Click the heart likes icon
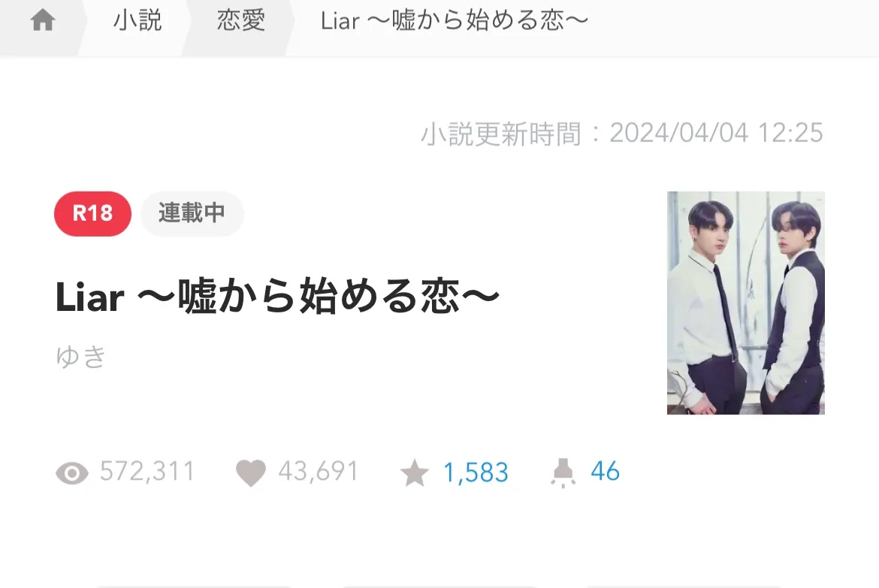 pos(251,472)
